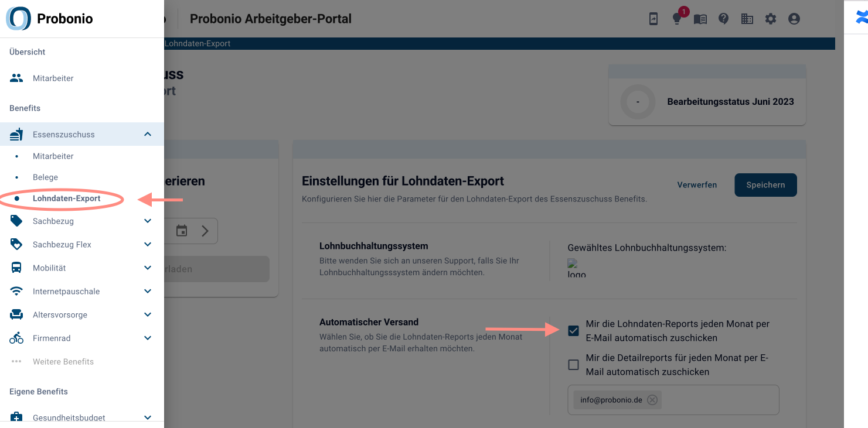The height and width of the screenshot is (428, 868).
Task: Expand the Gesundheitsbudget section chevron
Action: pyautogui.click(x=148, y=417)
